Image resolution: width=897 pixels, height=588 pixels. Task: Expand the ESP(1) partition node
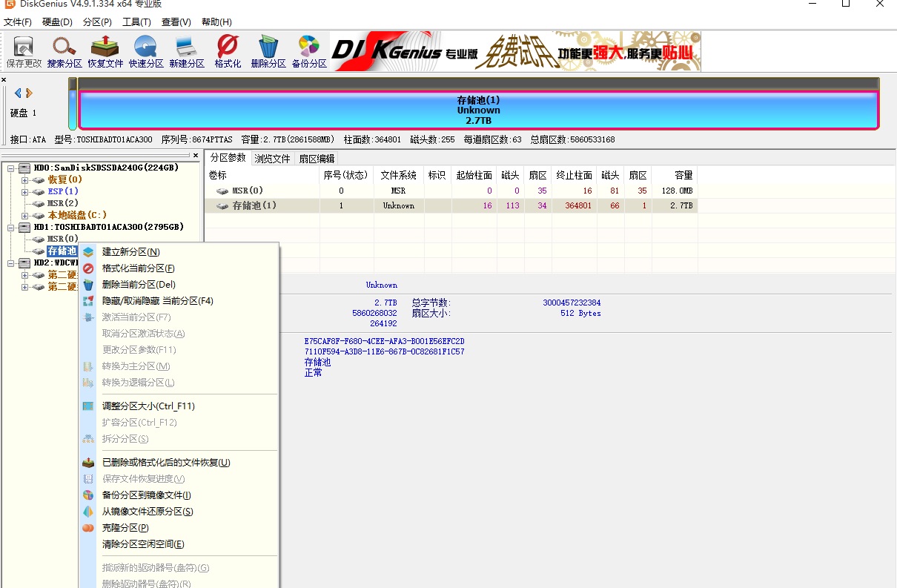point(24,191)
